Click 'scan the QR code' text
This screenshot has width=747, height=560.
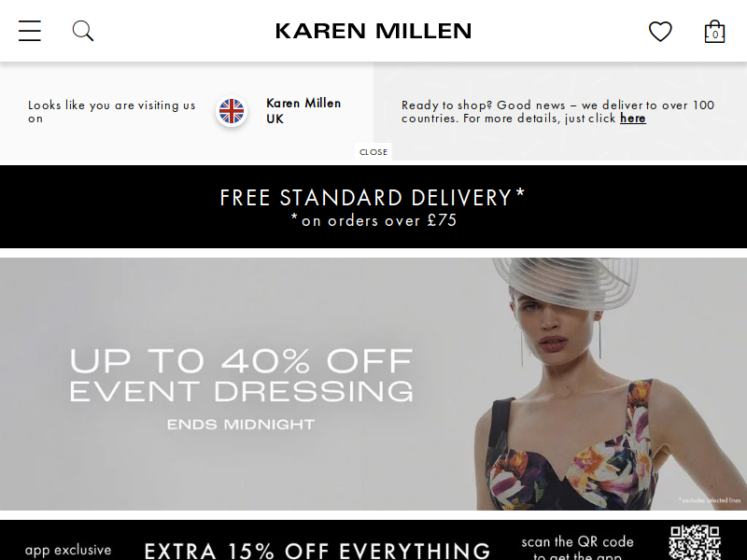coord(577,542)
